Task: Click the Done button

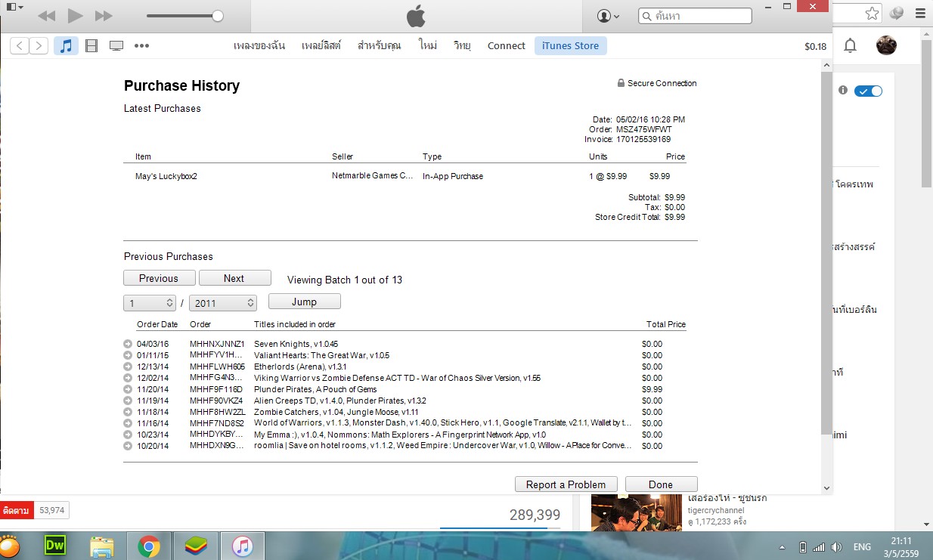Action: pyautogui.click(x=661, y=484)
